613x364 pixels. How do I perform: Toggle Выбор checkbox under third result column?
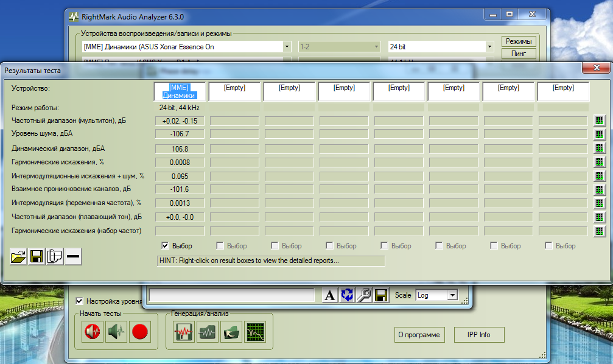(x=275, y=245)
